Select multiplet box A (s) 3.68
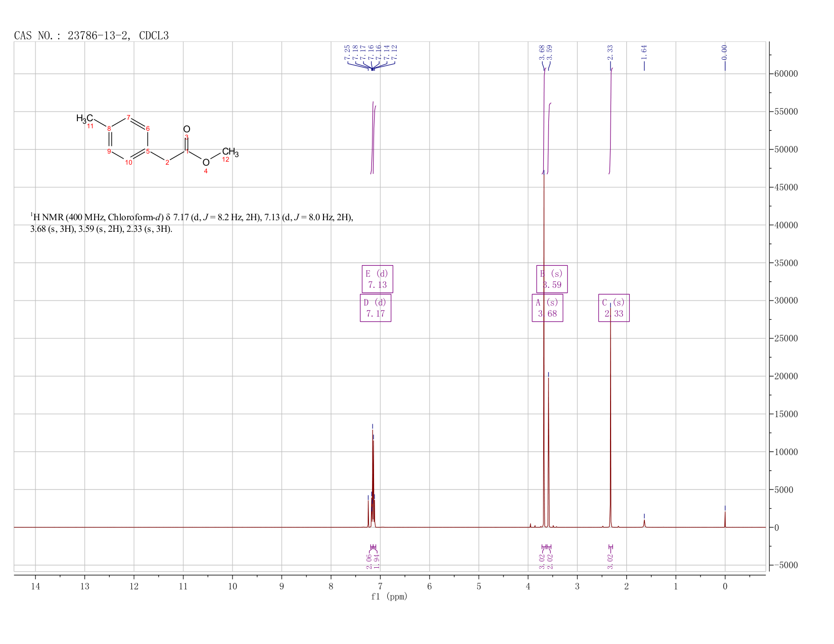 [x=547, y=308]
